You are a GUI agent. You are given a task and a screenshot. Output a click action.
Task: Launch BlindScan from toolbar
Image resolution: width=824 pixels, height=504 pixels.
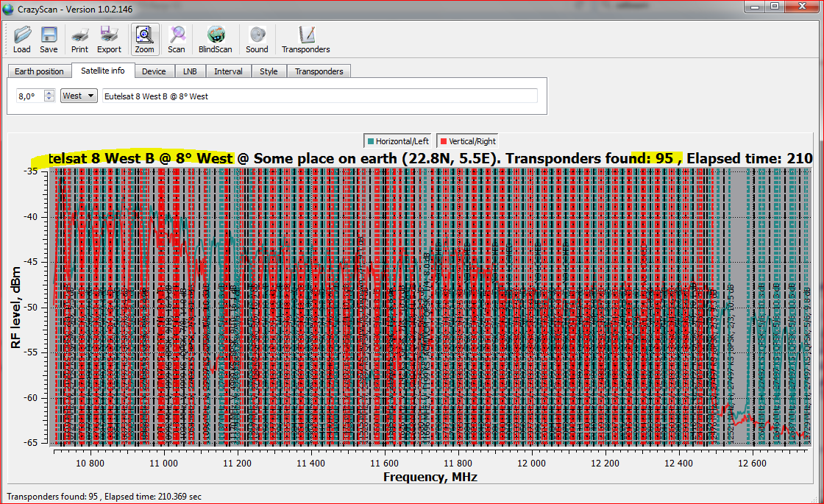click(215, 39)
